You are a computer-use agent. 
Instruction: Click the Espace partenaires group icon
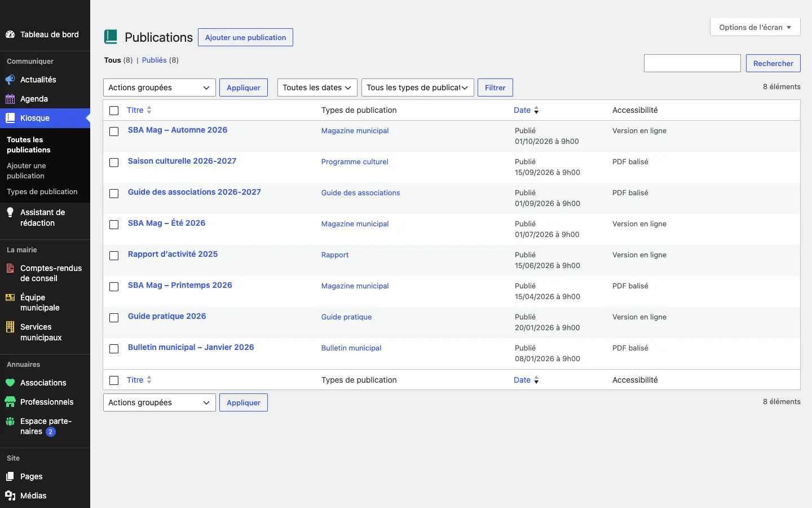[x=10, y=421]
